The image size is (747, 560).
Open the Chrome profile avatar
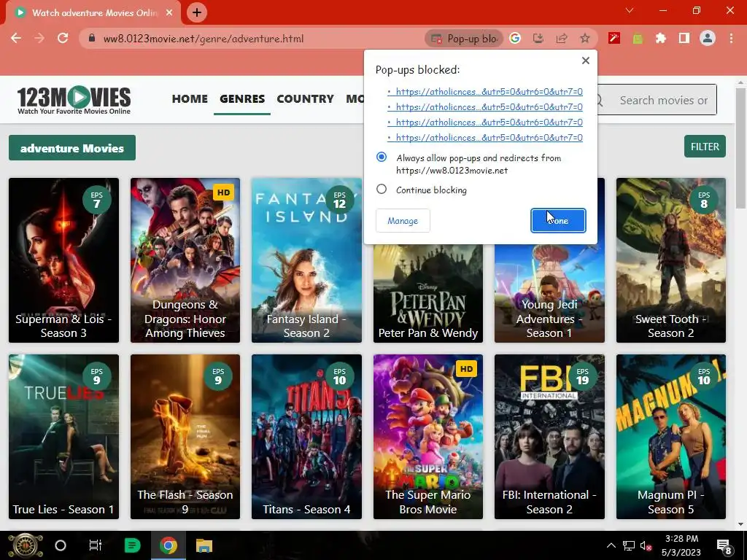tap(708, 38)
